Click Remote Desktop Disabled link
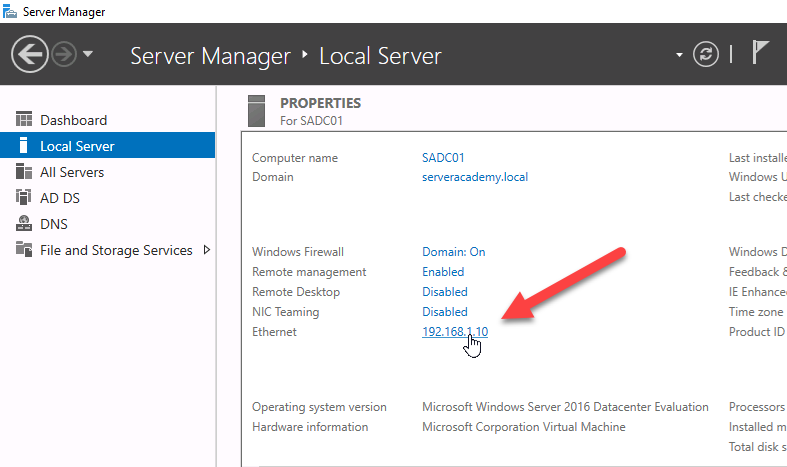 (x=445, y=292)
